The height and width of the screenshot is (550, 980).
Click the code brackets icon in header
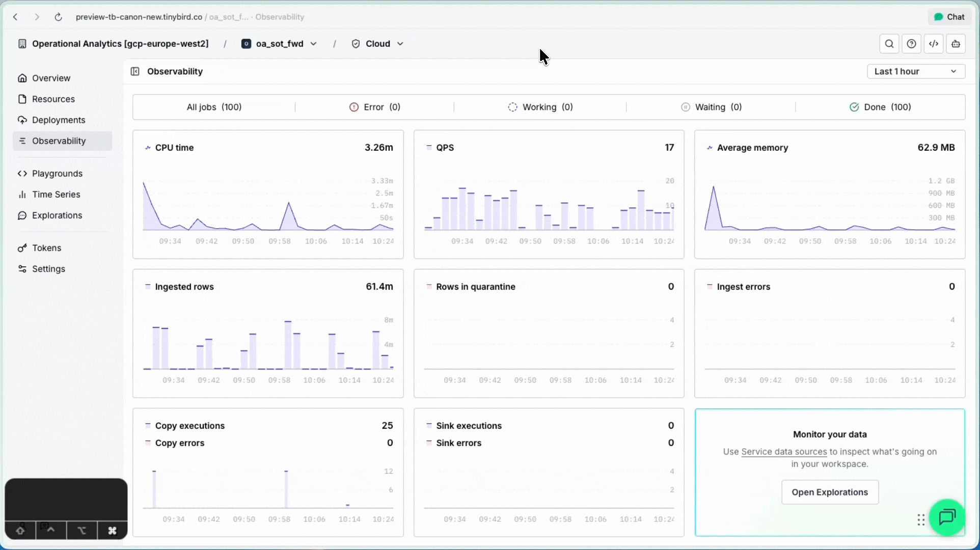click(934, 44)
